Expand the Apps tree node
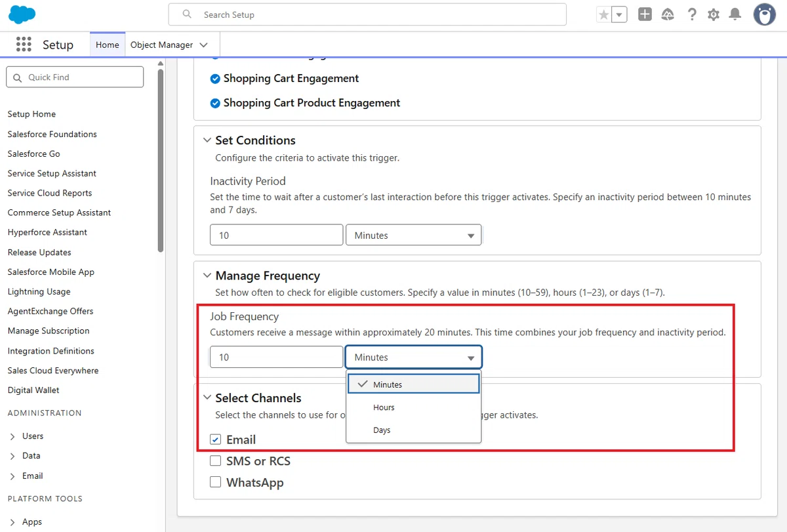Screen dimensions: 787x532 [12, 522]
